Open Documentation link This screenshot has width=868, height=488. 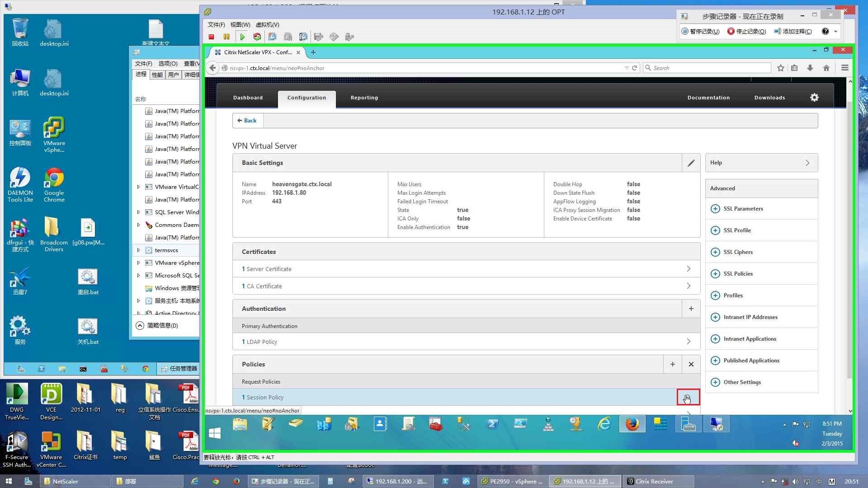[708, 98]
